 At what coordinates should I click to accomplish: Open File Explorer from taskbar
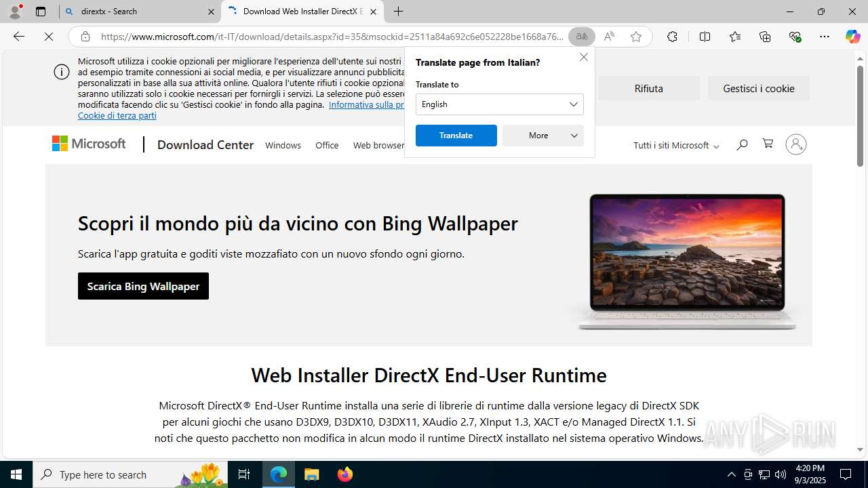311,474
